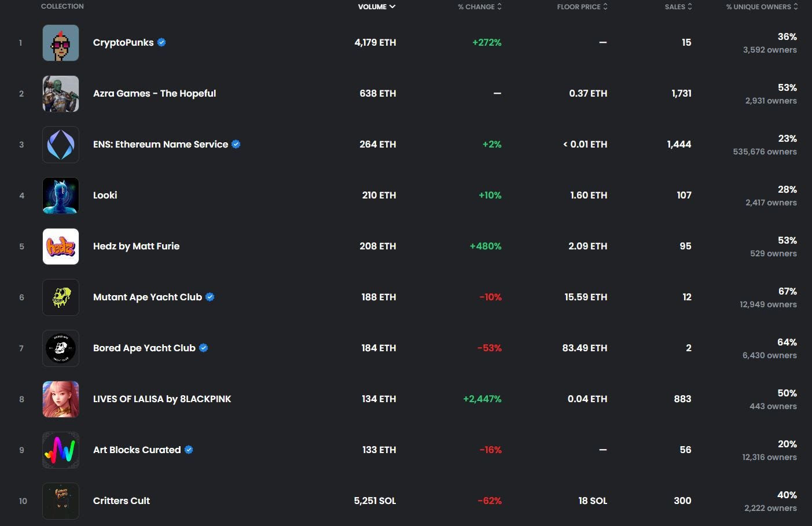Click the 3,592 owners text
This screenshot has width=812, height=526.
[770, 50]
